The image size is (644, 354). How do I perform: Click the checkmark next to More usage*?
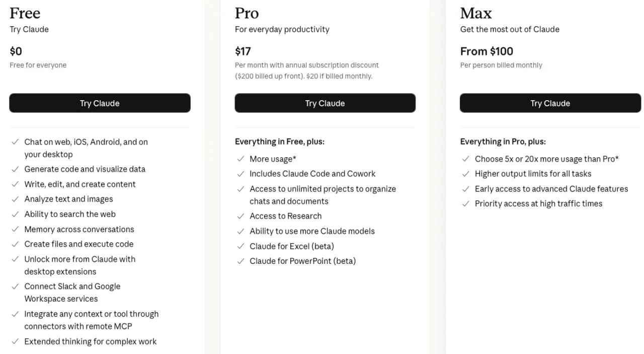tap(240, 159)
